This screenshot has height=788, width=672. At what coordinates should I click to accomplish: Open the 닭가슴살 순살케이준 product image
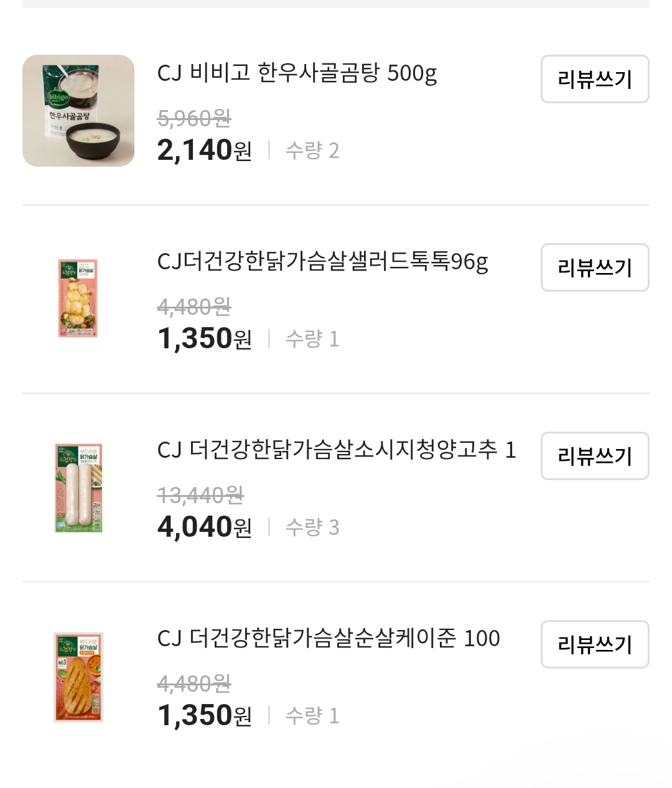pos(78,677)
